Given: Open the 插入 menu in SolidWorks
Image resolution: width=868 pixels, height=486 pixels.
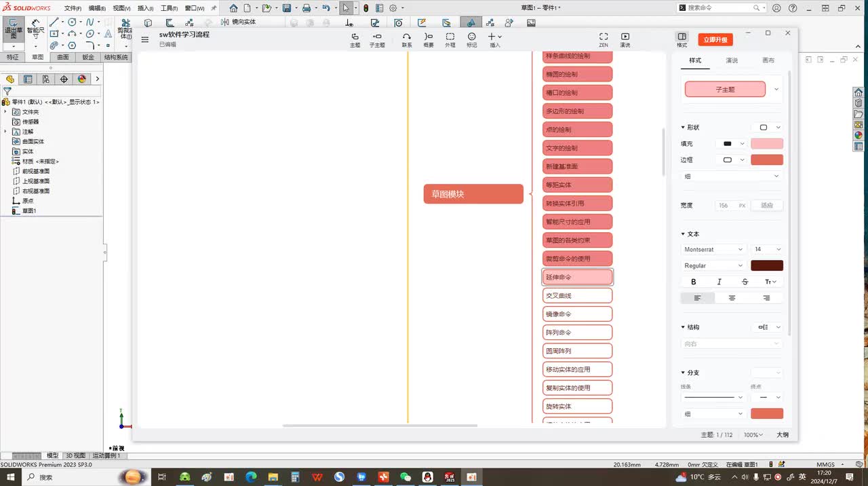Looking at the screenshot, I should 145,8.
